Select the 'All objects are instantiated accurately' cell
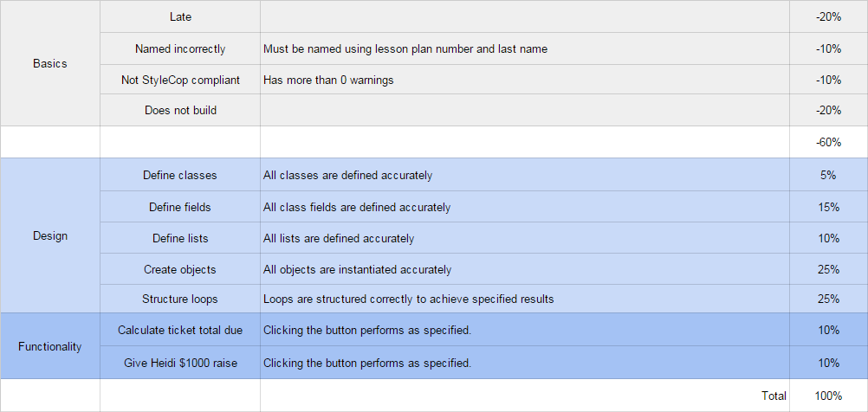Screen dimensions: 868x412 click(357, 269)
